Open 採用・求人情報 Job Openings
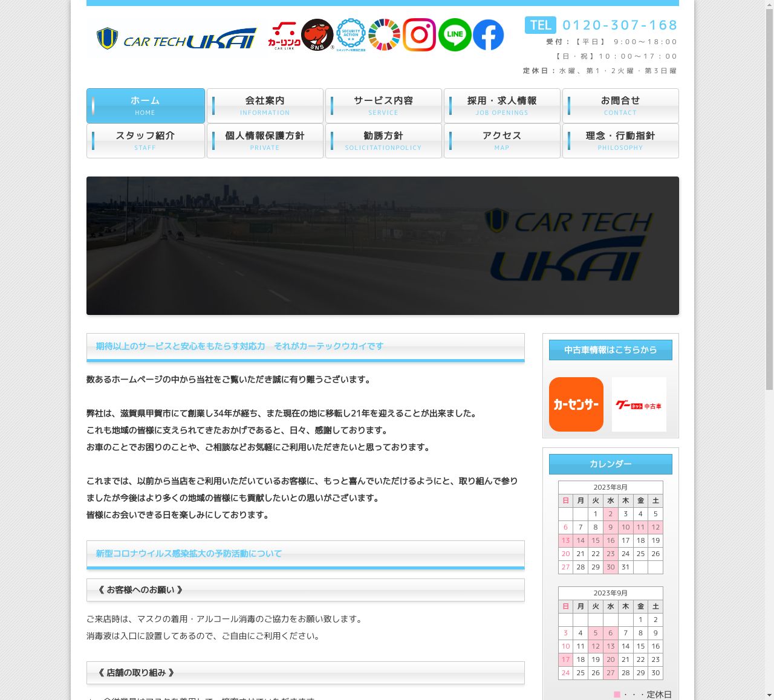Image resolution: width=774 pixels, height=700 pixels. click(502, 106)
